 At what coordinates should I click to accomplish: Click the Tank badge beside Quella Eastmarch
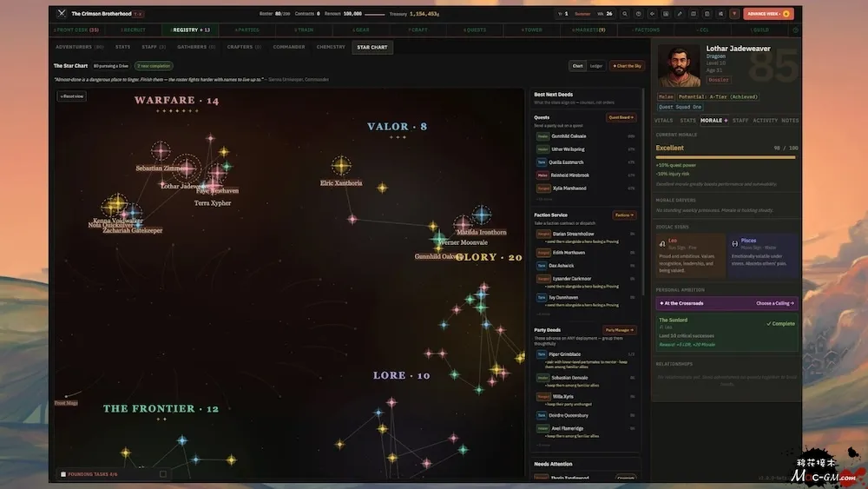pos(542,162)
